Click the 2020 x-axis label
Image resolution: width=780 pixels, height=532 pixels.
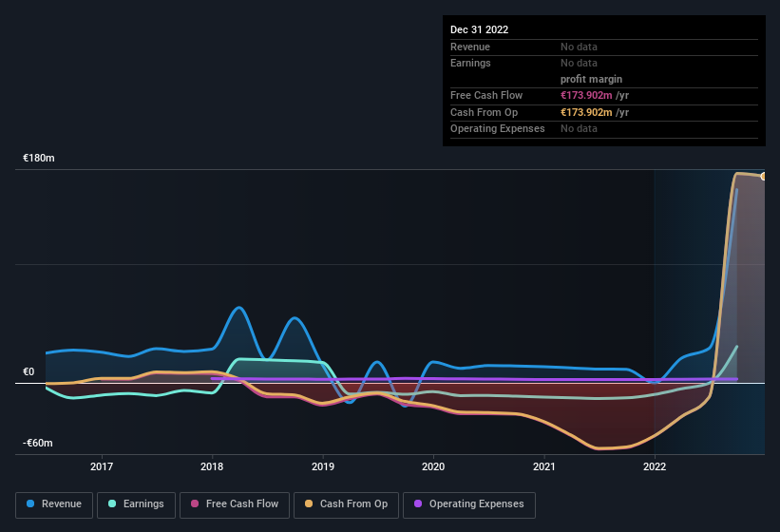[x=433, y=466]
